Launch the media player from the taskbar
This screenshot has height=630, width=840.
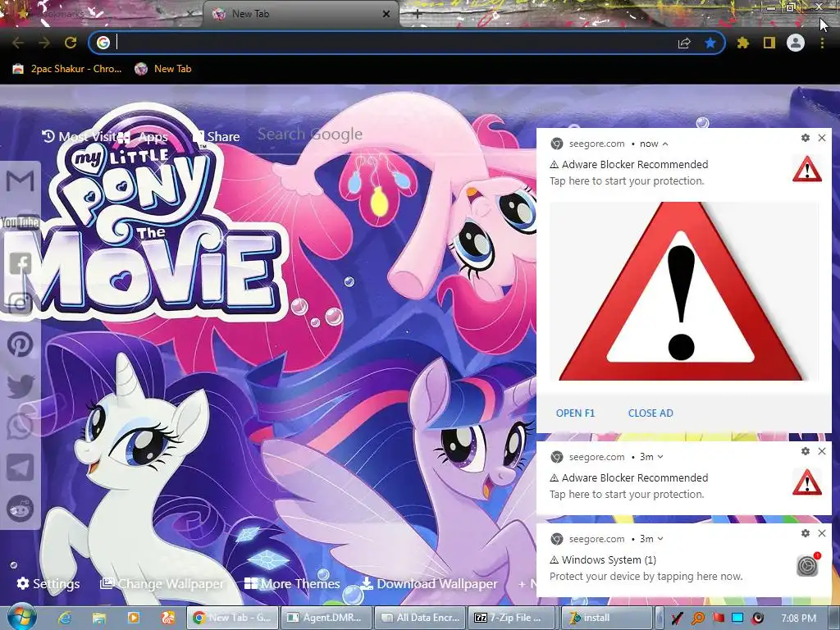click(x=134, y=618)
